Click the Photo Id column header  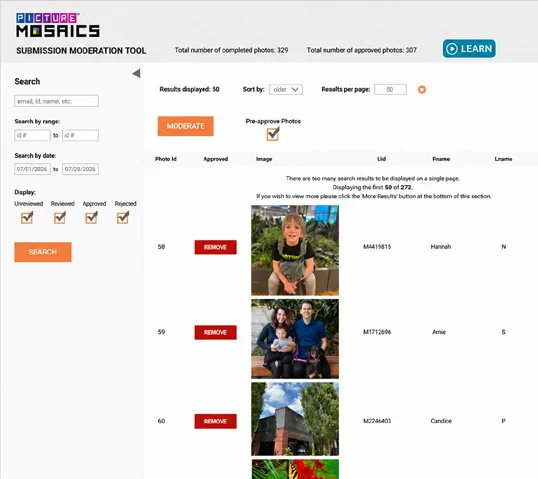point(166,159)
